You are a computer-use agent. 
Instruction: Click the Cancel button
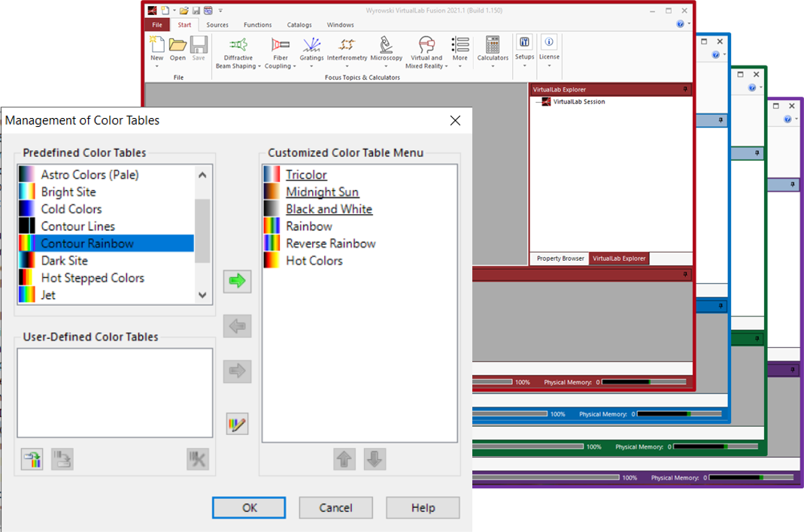(x=336, y=507)
